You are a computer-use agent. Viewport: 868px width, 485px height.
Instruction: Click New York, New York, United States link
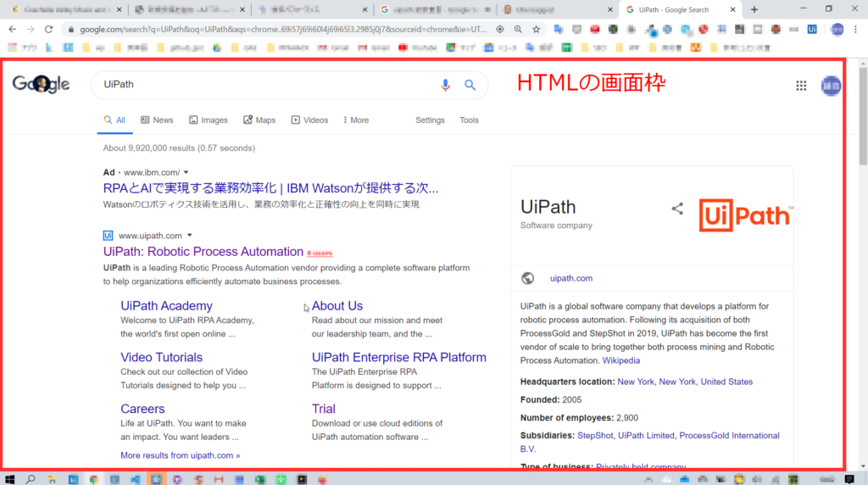(685, 382)
